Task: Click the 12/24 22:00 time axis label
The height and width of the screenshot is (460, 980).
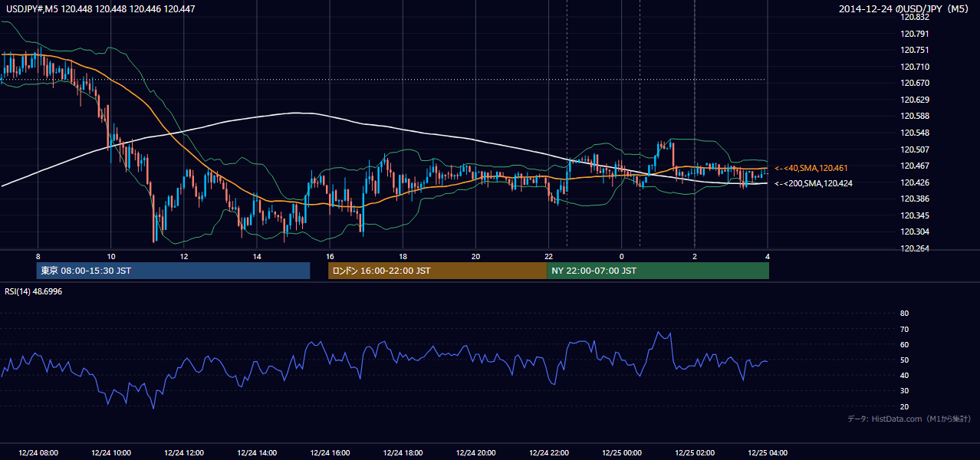Action: (x=548, y=453)
